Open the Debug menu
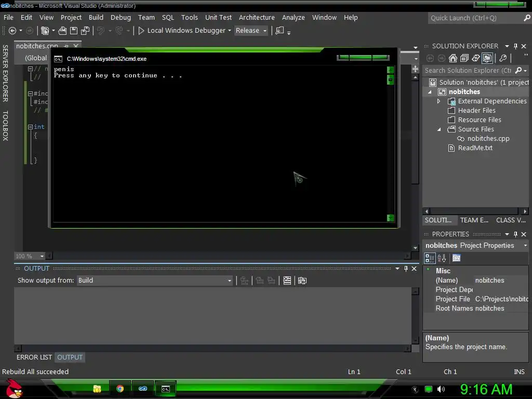The height and width of the screenshot is (399, 532). (121, 17)
